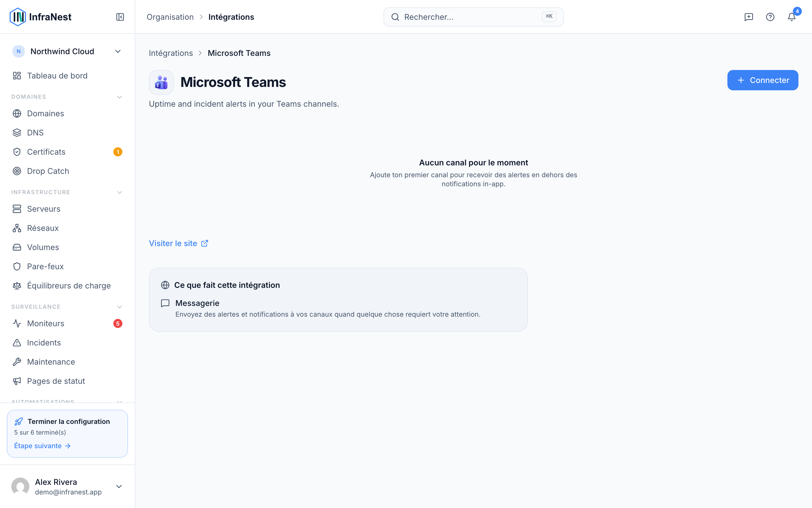Open Réseaux in the sidebar
The height and width of the screenshot is (508, 812).
pyautogui.click(x=67, y=228)
